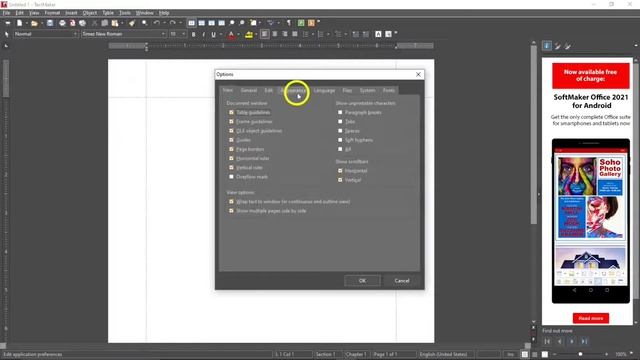Switch to the System tab in Options
Viewport: 640px width, 360px height.
[x=367, y=90]
